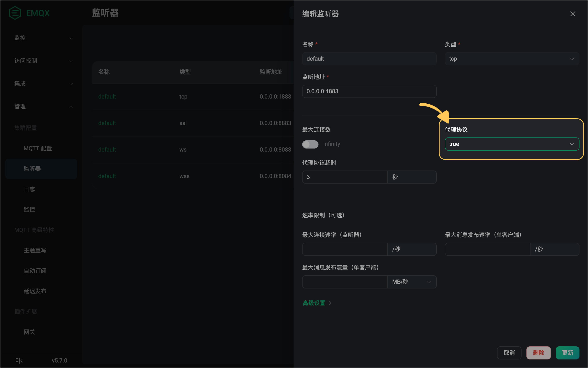The width and height of the screenshot is (588, 368).
Task: Expand the 访问控制 sidebar menu
Action: (43, 61)
